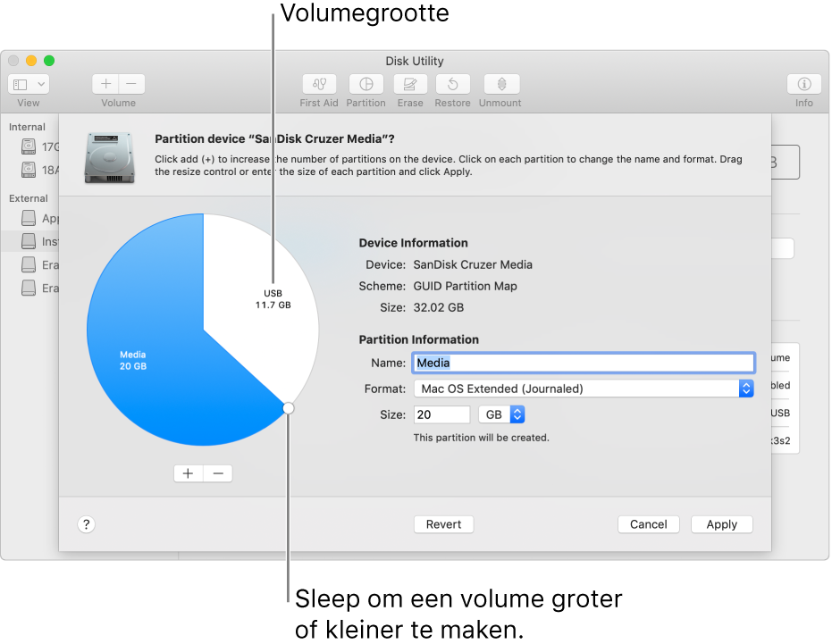Click the partition Name text field
Viewport: 832px width, 644px height.
pyautogui.click(x=584, y=363)
